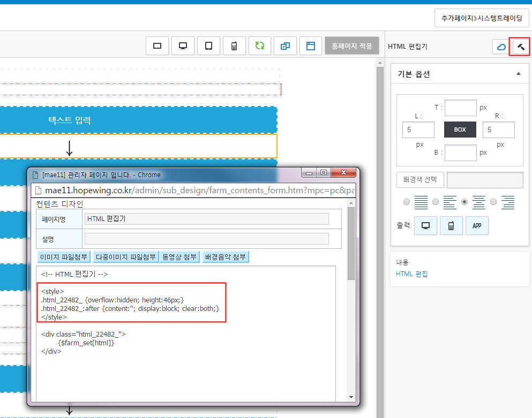The height and width of the screenshot is (418, 532).
Task: Click the cloud icon next to HTML 편집기
Action: click(501, 47)
